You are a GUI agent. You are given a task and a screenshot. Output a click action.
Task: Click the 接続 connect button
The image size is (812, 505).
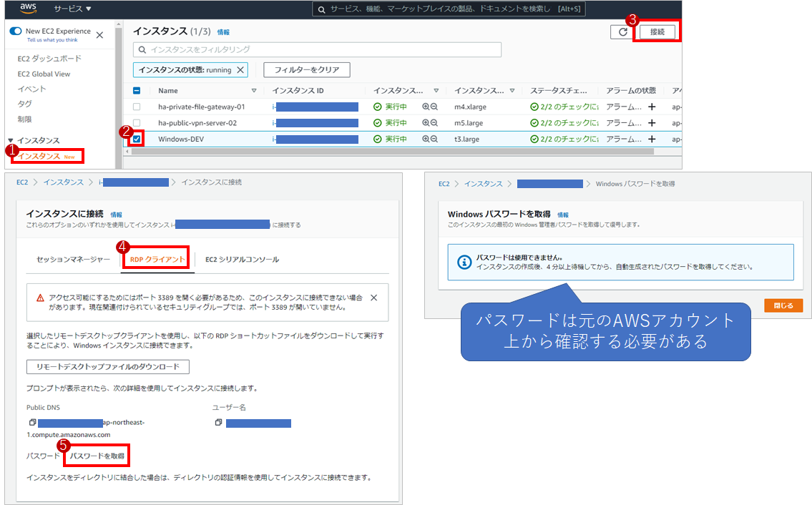point(657,31)
